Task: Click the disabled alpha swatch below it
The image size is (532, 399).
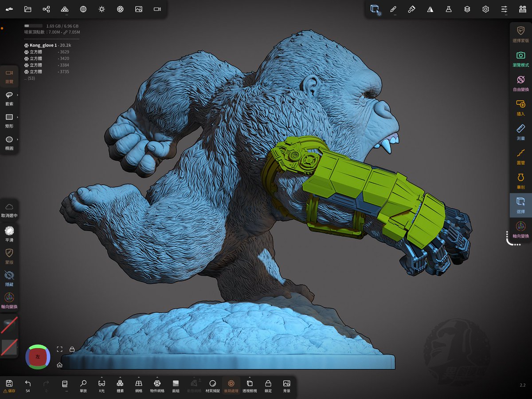Action: pyautogui.click(x=9, y=347)
